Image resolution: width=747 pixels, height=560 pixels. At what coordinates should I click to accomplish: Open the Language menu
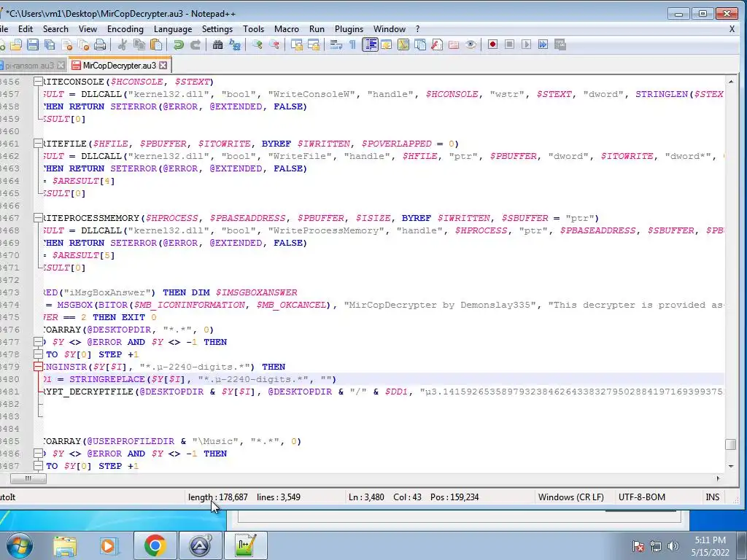(x=173, y=29)
